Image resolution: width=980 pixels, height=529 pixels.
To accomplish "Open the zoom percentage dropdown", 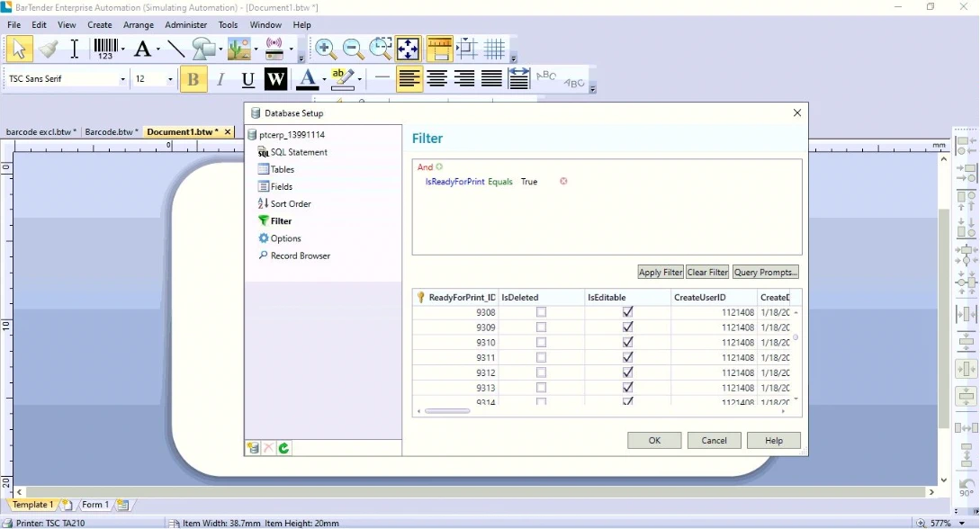I will pyautogui.click(x=962, y=523).
